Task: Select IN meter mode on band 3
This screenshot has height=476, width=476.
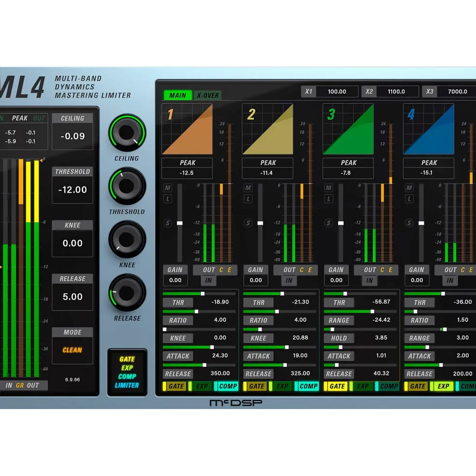Action: 370,280
